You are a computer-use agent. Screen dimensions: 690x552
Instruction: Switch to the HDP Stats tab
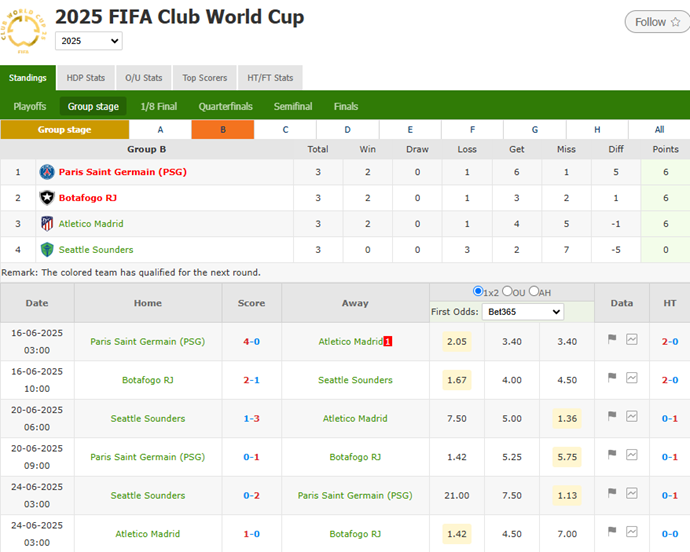pos(86,78)
